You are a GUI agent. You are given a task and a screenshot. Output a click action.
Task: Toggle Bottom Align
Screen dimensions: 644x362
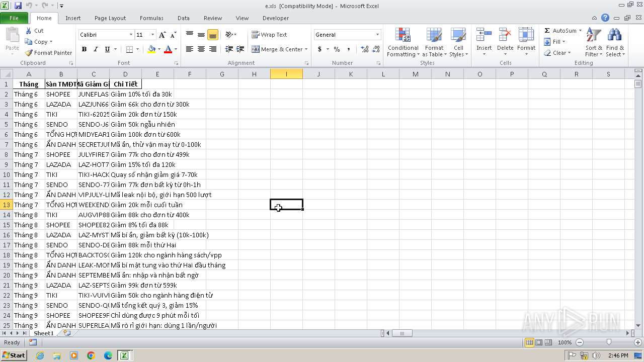pos(213,35)
